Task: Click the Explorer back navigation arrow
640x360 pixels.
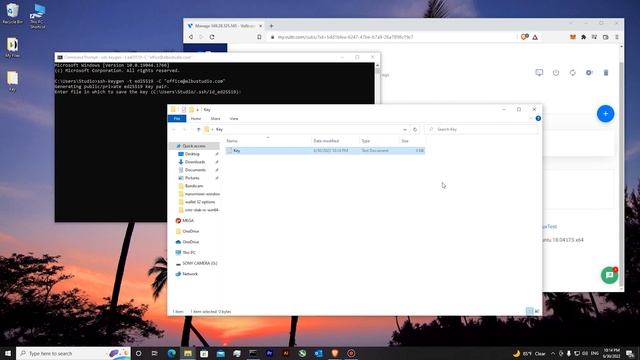Action: tap(174, 129)
